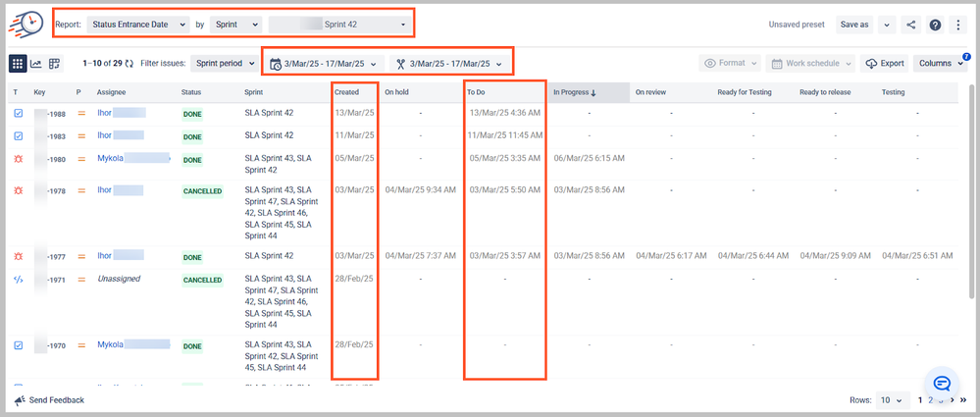Click the 04/Mar/25 9:34 AM On hold cell
The height and width of the screenshot is (417, 980).
421,189
